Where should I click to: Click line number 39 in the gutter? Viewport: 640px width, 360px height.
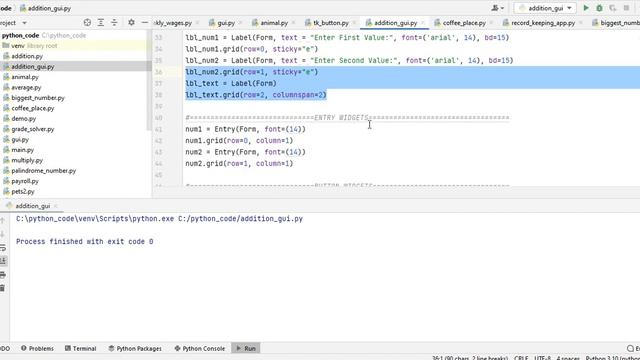(159, 107)
